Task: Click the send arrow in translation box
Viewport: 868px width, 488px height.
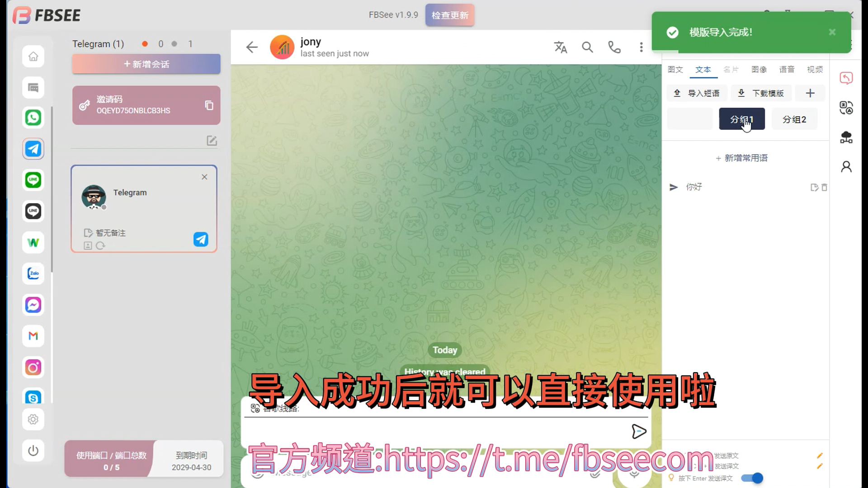Action: tap(638, 431)
